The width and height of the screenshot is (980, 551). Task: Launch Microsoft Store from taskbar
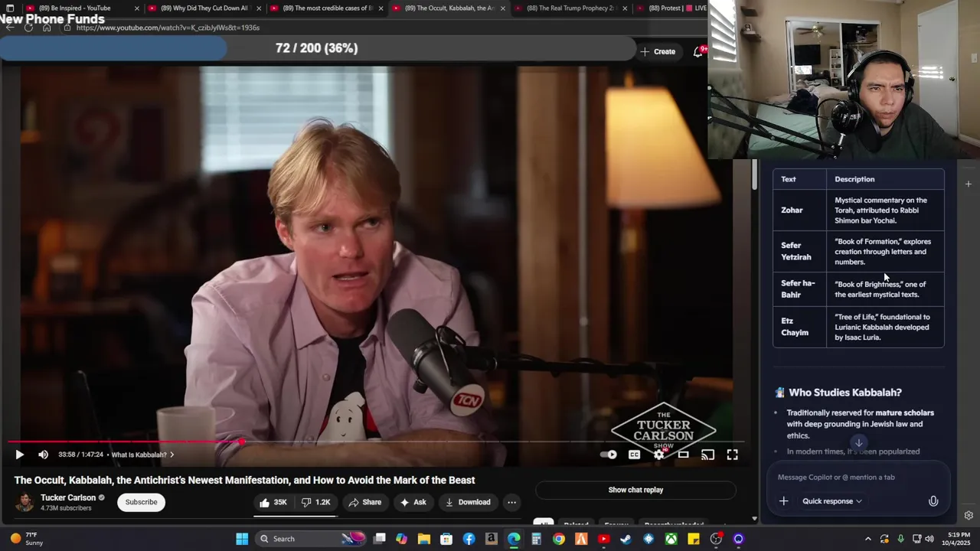(446, 539)
